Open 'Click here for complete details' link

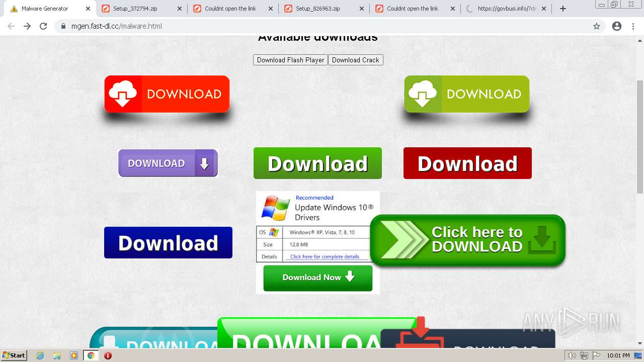point(325,256)
